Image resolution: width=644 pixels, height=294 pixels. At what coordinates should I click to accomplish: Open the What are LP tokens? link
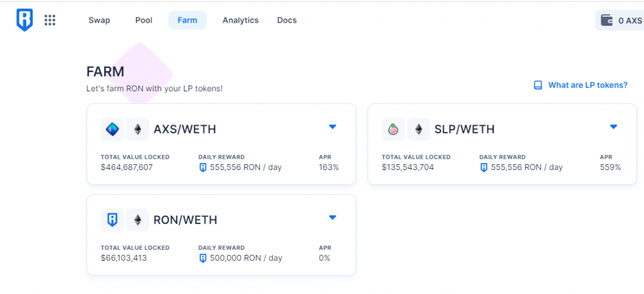[x=588, y=85]
